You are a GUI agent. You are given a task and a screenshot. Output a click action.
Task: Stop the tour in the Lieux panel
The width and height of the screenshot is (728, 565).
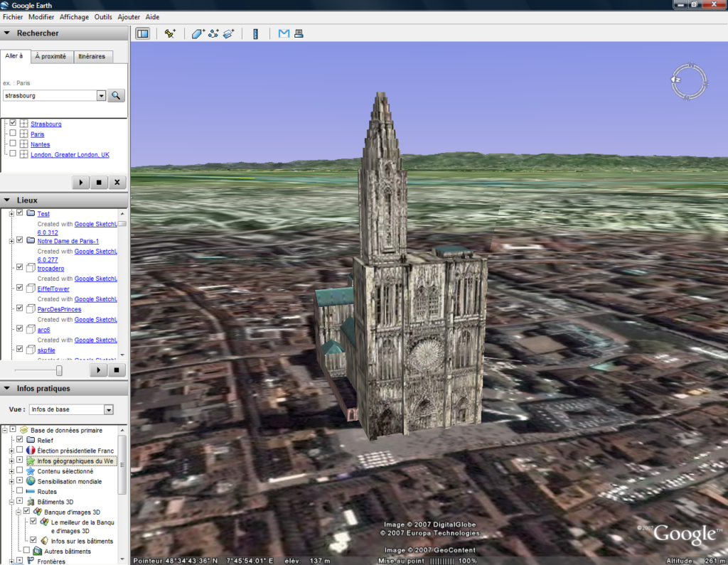click(x=117, y=370)
